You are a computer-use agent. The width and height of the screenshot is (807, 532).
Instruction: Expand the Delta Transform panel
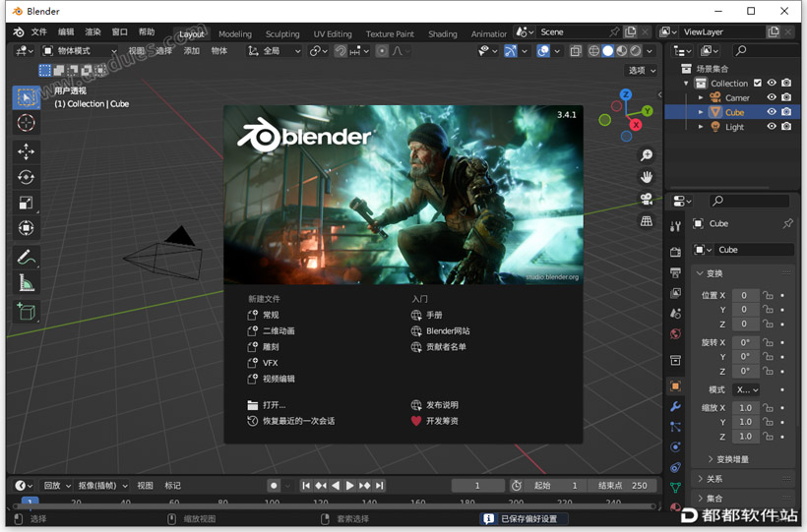click(x=727, y=459)
